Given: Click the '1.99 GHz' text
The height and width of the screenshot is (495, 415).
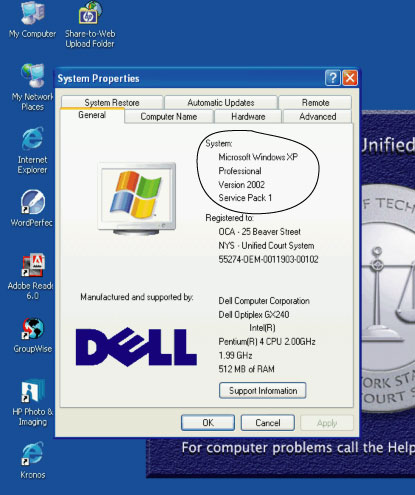Looking at the screenshot, I should 235,355.
